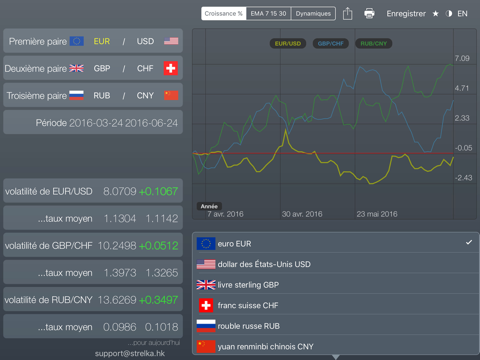Click checkmark on euro EUR row
Image resolution: width=480 pixels, height=360 pixels.
tap(469, 242)
